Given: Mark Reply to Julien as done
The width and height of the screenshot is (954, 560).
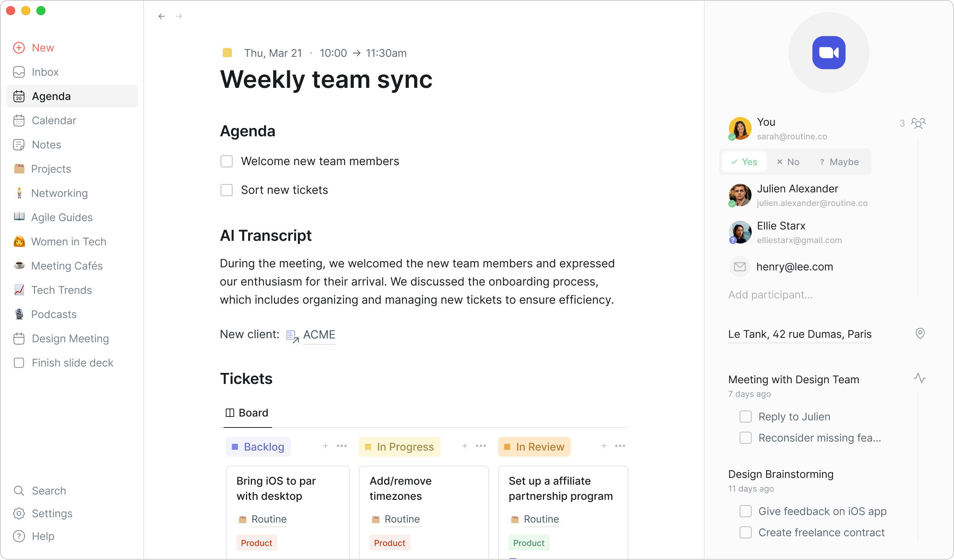Looking at the screenshot, I should pos(746,416).
